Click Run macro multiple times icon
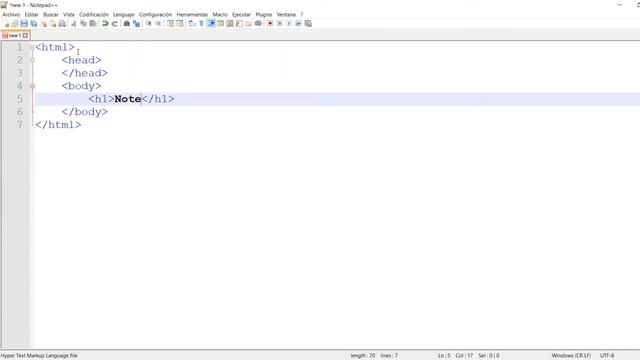The image size is (640, 360). click(x=298, y=24)
